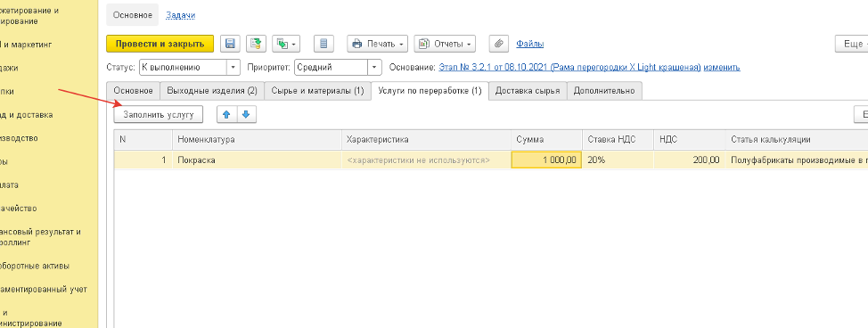Screen dimensions: 868x328
Task: Click the Сумма column header
Action: pyautogui.click(x=546, y=140)
